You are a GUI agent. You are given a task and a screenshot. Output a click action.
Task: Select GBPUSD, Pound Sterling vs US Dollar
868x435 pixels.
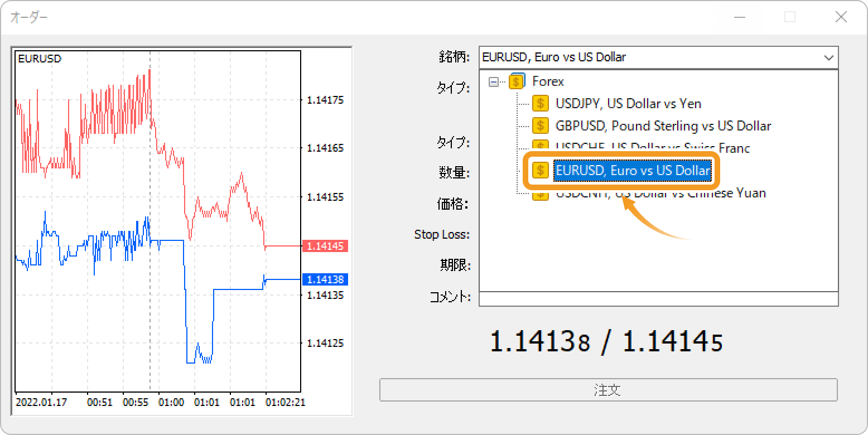(663, 126)
